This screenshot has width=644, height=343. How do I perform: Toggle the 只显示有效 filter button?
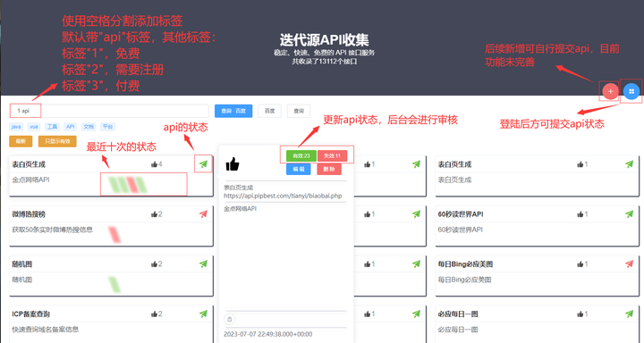57,141
